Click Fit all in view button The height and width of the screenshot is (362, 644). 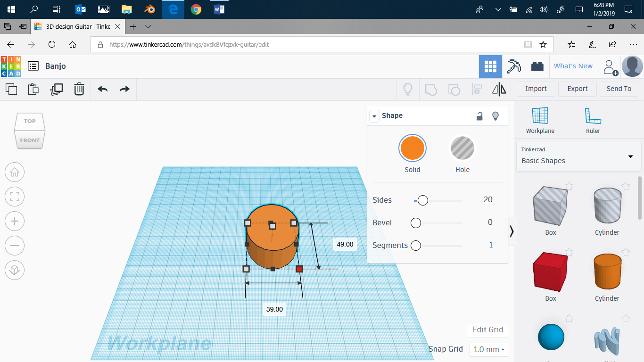pos(15,197)
